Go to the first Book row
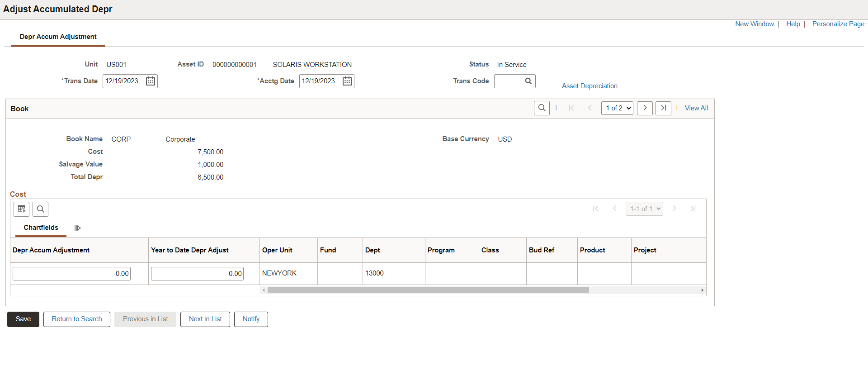Viewport: 868px width, 375px height. [571, 108]
